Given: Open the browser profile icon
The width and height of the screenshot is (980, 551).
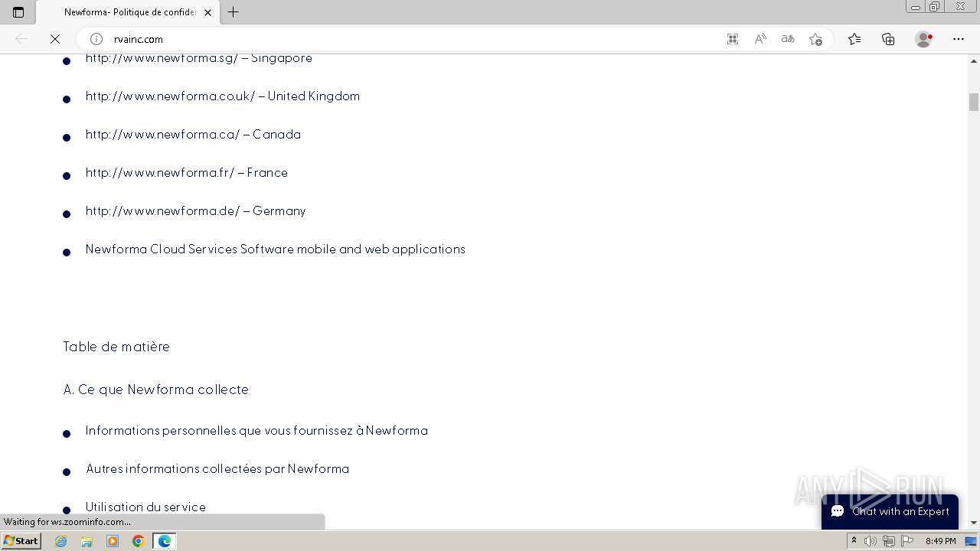Looking at the screenshot, I should (x=924, y=39).
